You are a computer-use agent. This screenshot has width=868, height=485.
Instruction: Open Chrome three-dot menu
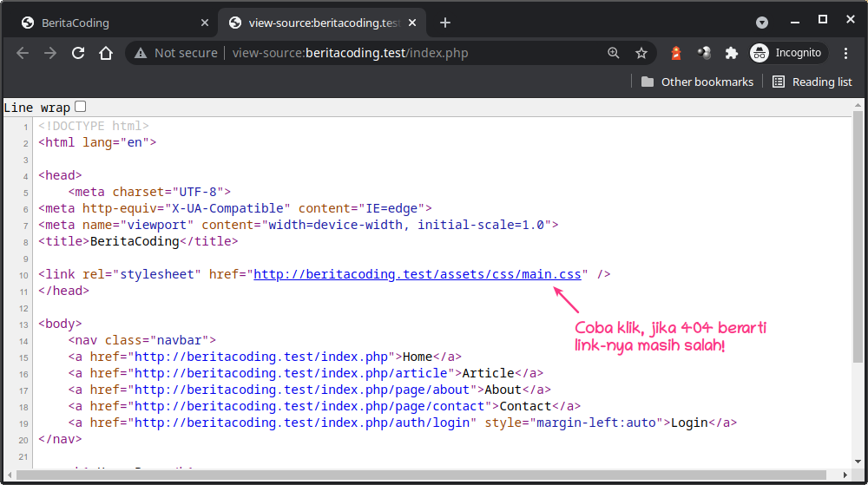(x=846, y=53)
